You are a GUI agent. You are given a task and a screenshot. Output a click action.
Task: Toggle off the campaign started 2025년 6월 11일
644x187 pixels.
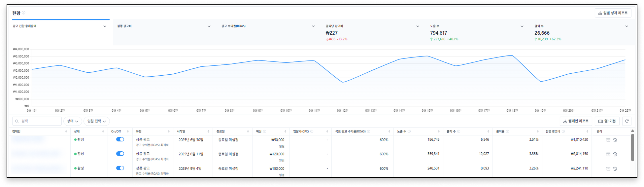coord(120,154)
